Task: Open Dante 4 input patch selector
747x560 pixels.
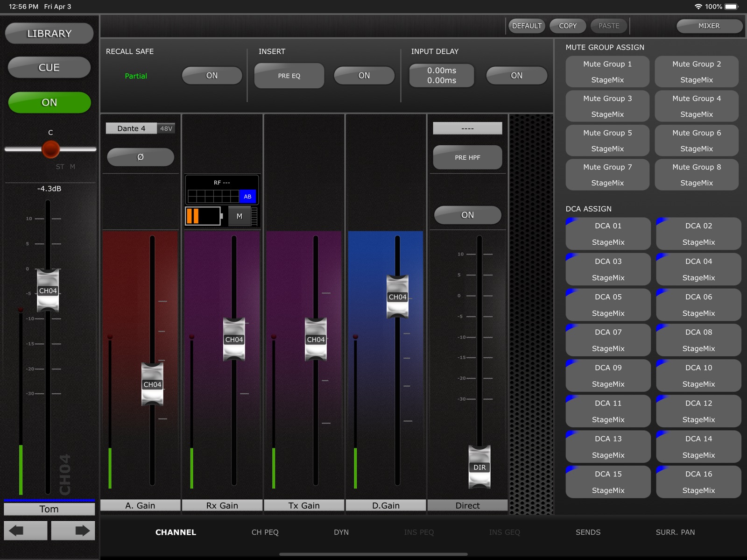Action: [x=131, y=128]
